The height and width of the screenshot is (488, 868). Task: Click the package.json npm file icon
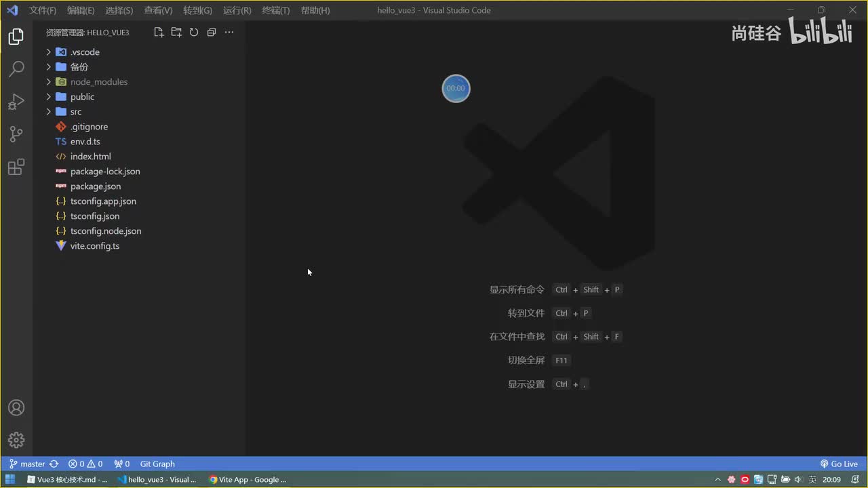point(61,186)
